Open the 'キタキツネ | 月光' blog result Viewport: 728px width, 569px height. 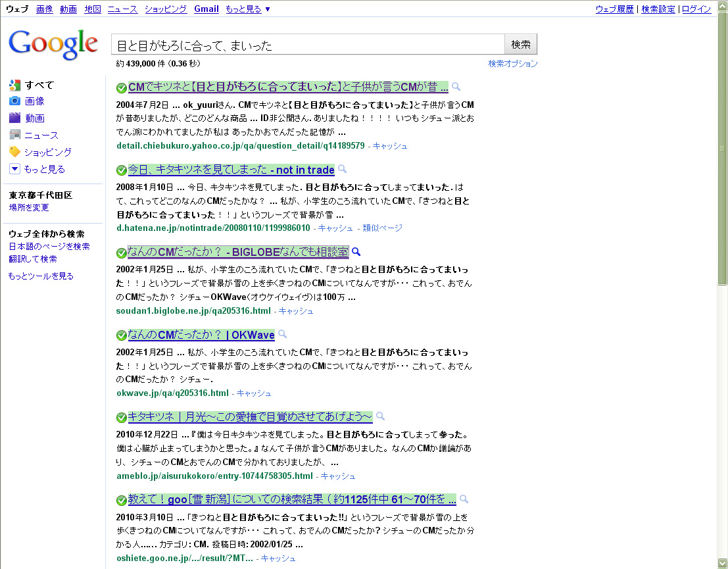(251, 416)
